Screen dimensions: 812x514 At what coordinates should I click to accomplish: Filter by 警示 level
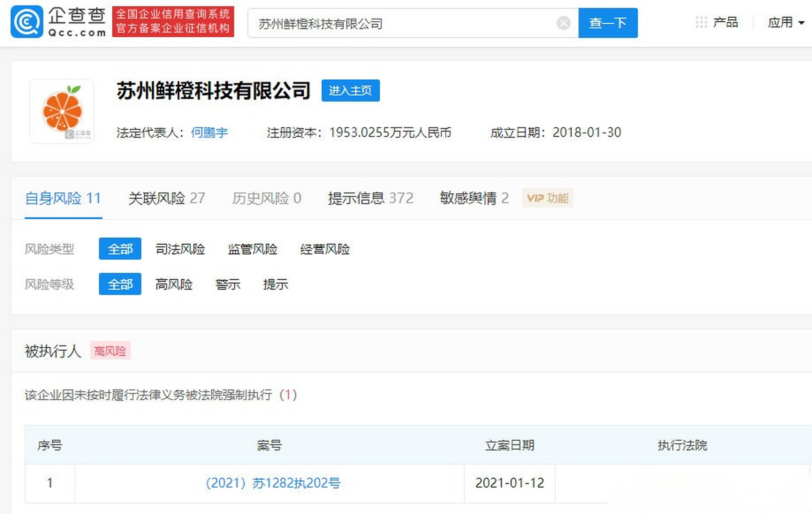click(x=228, y=285)
